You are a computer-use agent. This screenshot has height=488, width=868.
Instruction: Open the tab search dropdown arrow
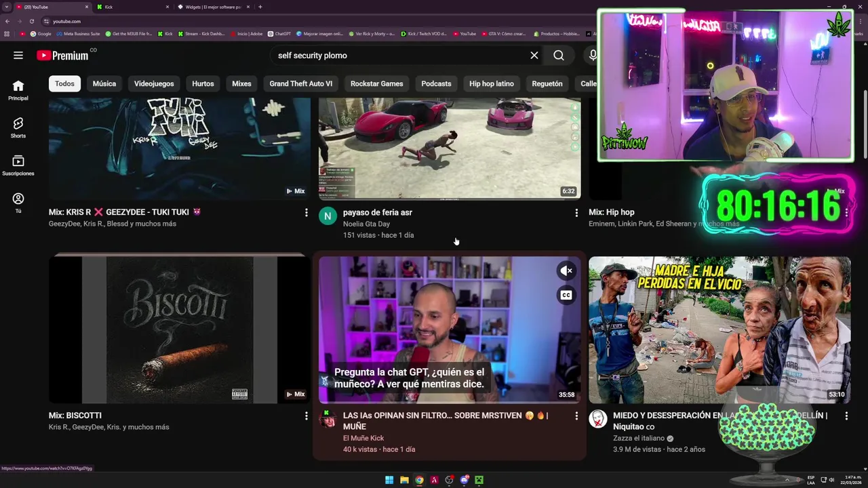pyautogui.click(x=7, y=7)
